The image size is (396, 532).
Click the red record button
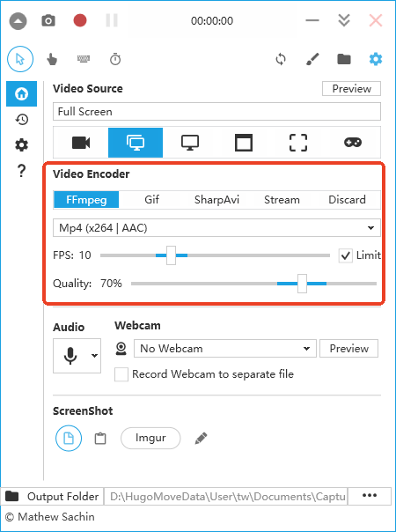pyautogui.click(x=80, y=20)
